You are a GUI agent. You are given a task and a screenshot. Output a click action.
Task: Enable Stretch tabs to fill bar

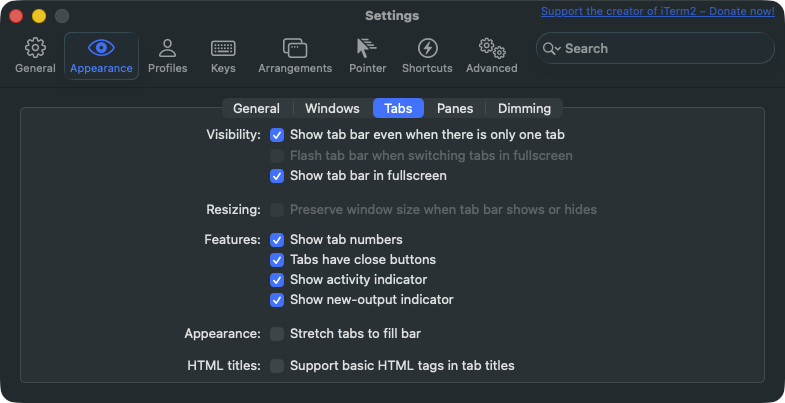pos(277,334)
